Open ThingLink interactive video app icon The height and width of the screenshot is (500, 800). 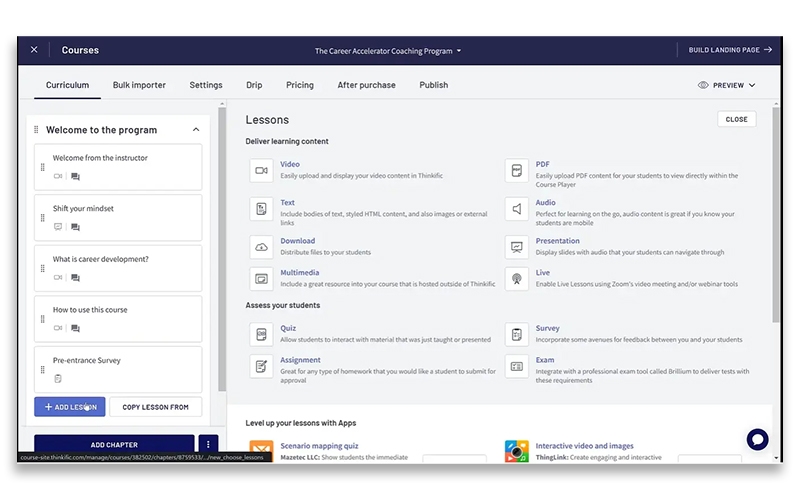pos(517,451)
